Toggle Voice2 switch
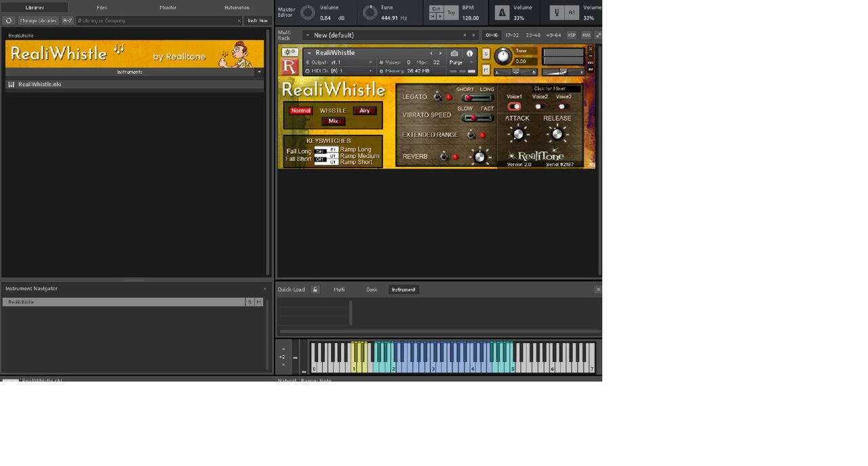Viewport: 868px width, 466px height. (540, 106)
